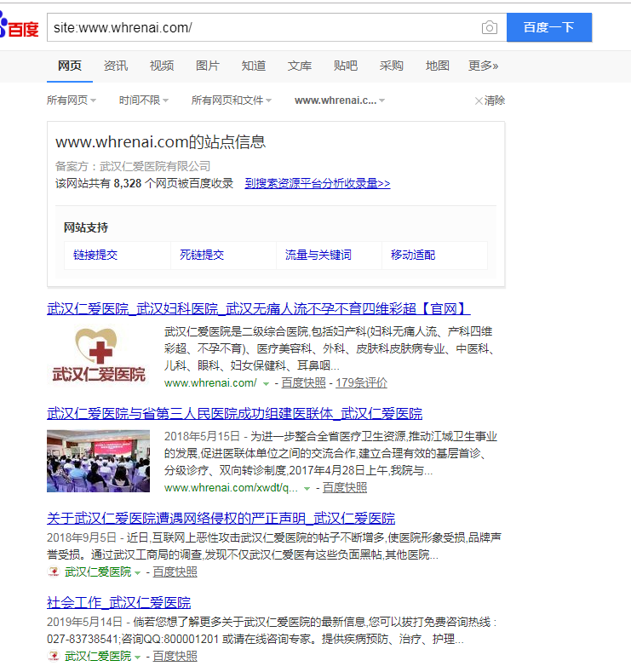The width and height of the screenshot is (631, 672).
Task: Expand arrow beside www.whrenai.com/xwdt/q... URL
Action: point(307,489)
